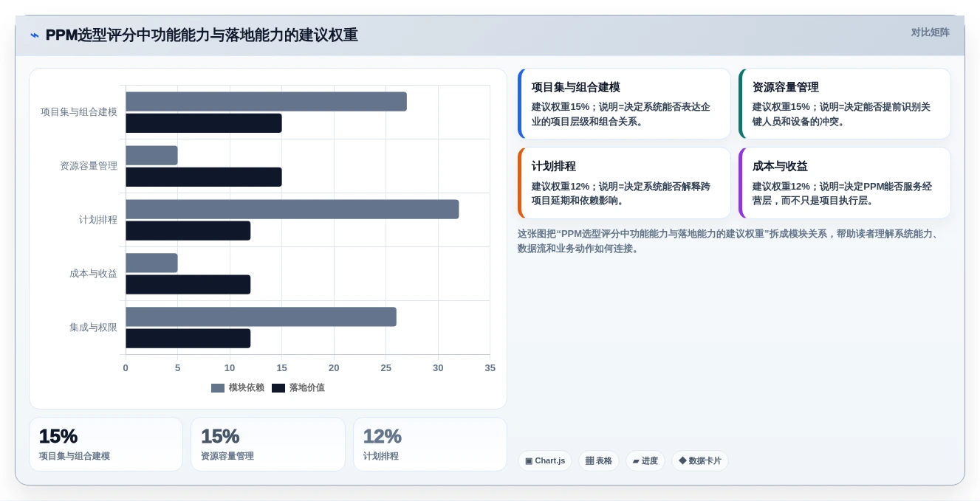Toggle the 落地价值 legend swatch

click(278, 388)
